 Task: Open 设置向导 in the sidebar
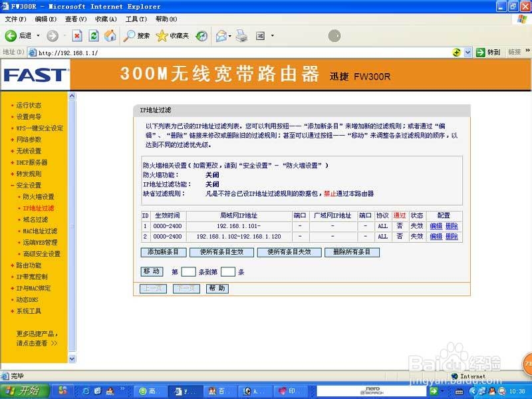click(29, 117)
